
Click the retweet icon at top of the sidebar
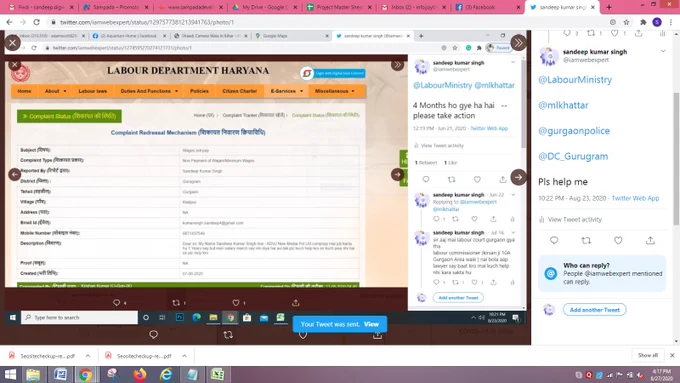(x=591, y=33)
